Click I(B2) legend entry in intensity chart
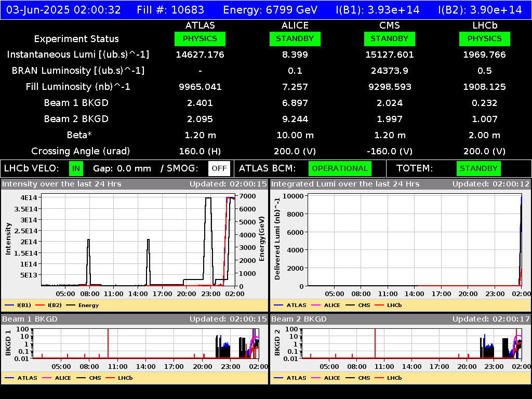The width and height of the screenshot is (532, 399). [x=48, y=305]
